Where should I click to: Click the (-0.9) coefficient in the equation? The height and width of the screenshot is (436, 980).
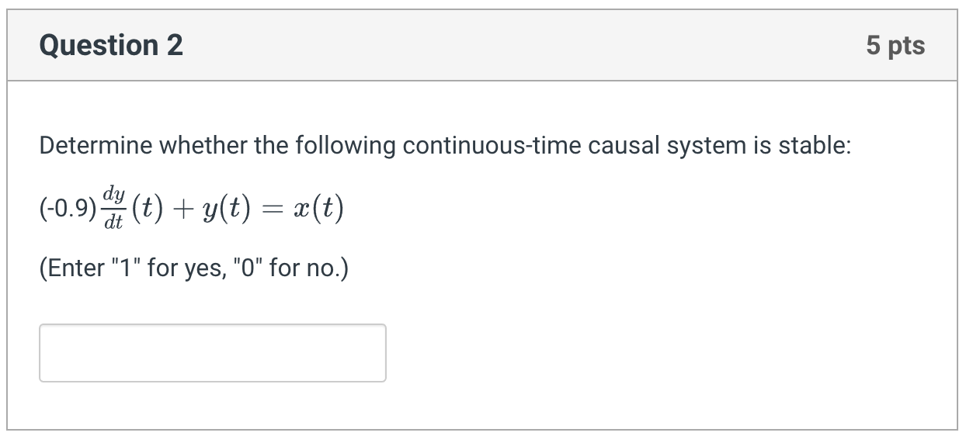pos(68,207)
